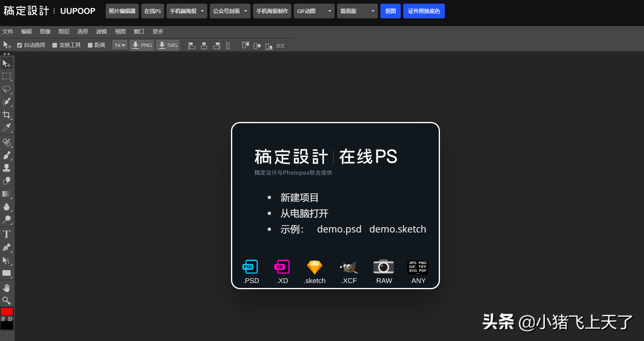Select the Gradient tool
The width and height of the screenshot is (644, 341).
[x=7, y=194]
